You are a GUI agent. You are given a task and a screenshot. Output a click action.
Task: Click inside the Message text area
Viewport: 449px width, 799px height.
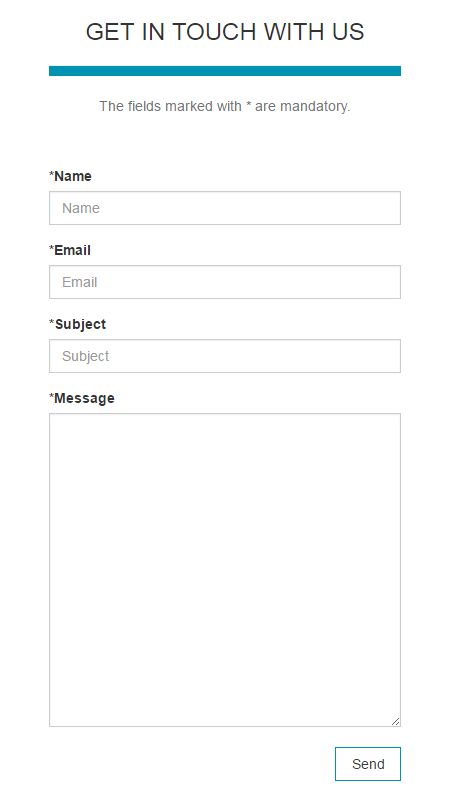(x=225, y=570)
